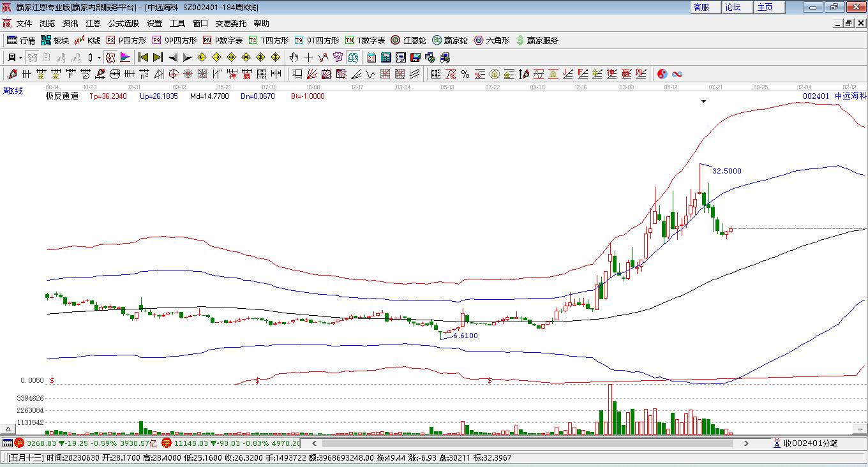Open the 公式选股 menu

pos(124,24)
